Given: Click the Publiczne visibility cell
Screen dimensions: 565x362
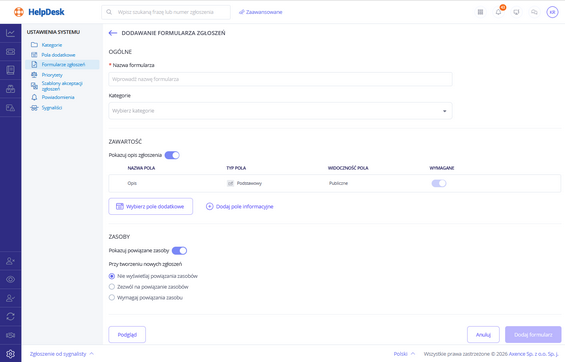Looking at the screenshot, I should click(338, 183).
